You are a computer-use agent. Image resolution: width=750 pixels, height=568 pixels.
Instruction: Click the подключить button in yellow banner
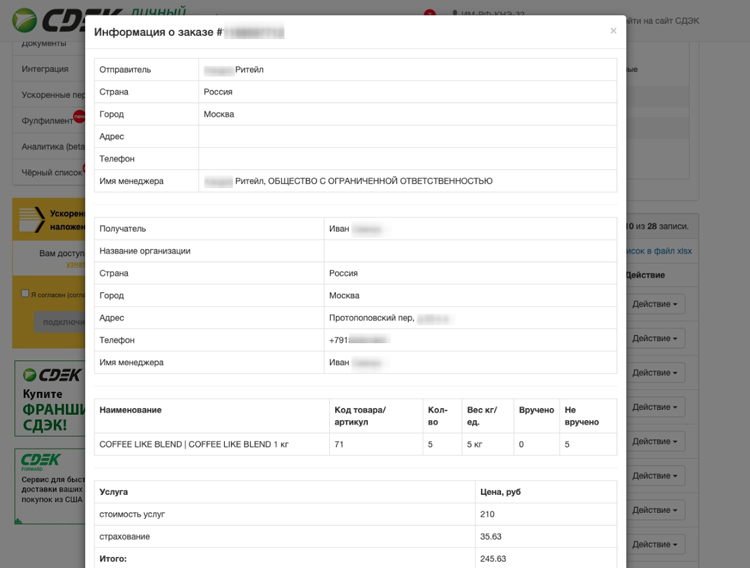[x=59, y=322]
